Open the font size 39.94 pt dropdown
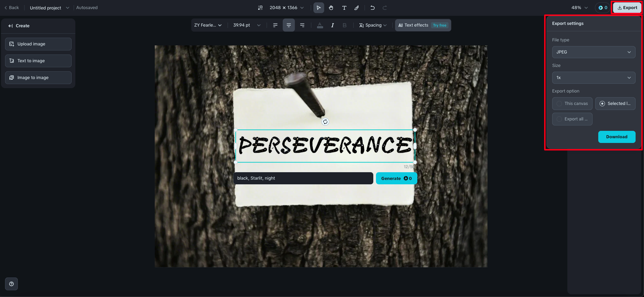 tap(247, 25)
